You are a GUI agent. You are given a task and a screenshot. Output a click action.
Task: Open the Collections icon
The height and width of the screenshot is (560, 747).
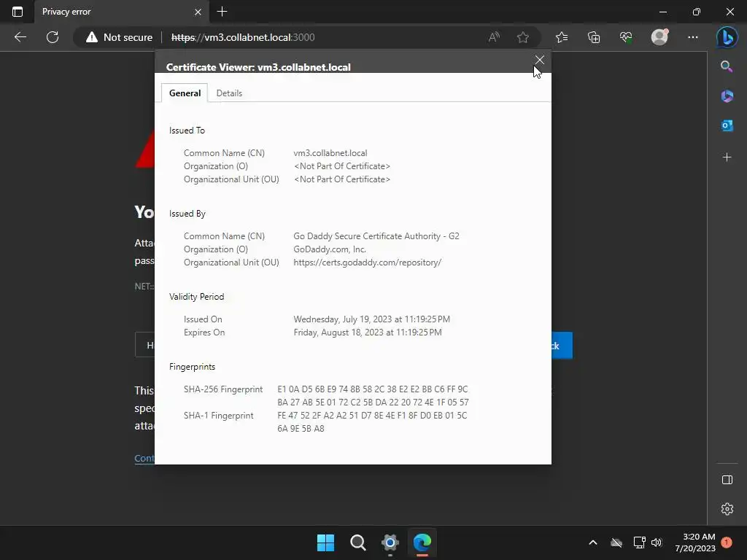click(x=594, y=37)
